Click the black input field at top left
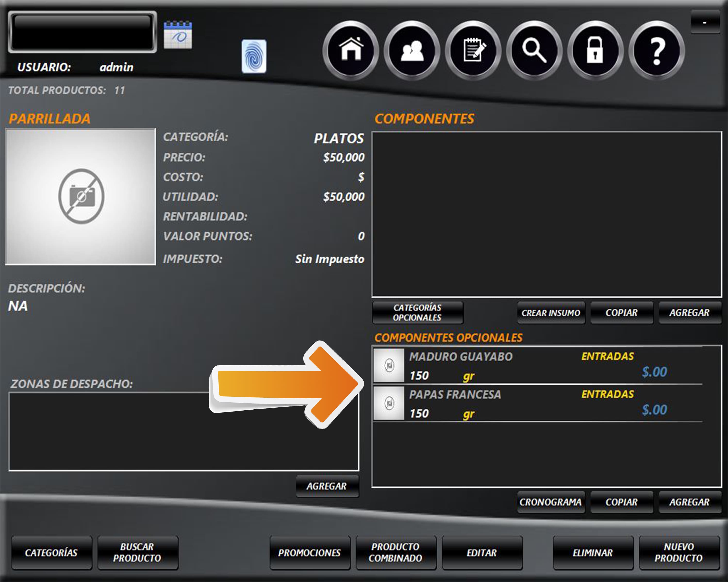728x582 pixels. coord(82,32)
